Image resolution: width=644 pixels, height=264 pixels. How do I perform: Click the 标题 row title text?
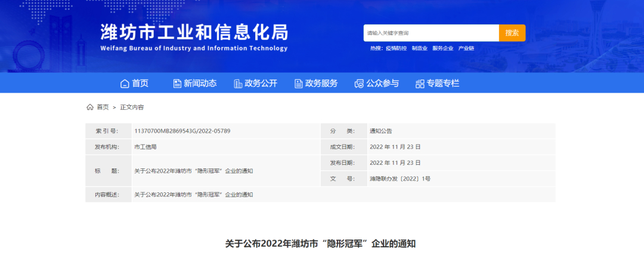(194, 171)
